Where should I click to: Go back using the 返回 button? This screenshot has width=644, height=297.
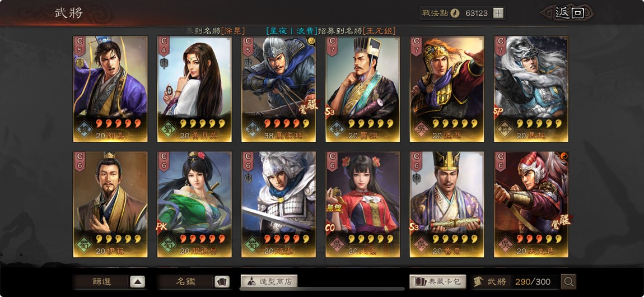(x=569, y=13)
